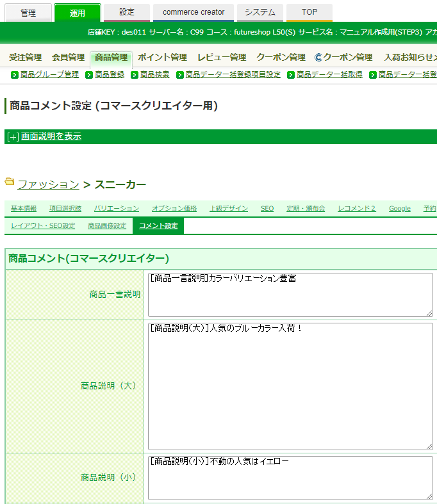Open the バリエーション tab
The width and height of the screenshot is (437, 504).
(117, 208)
